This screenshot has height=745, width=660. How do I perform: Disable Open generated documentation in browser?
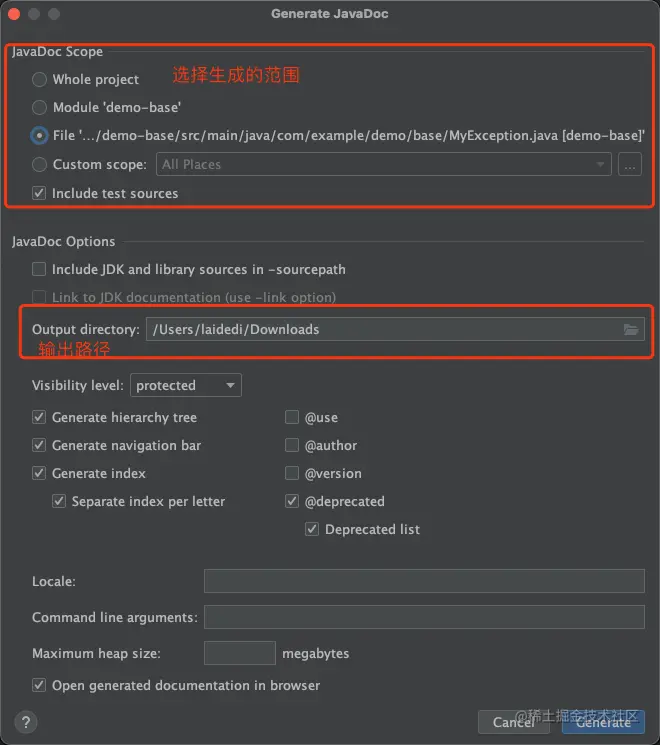click(40, 685)
